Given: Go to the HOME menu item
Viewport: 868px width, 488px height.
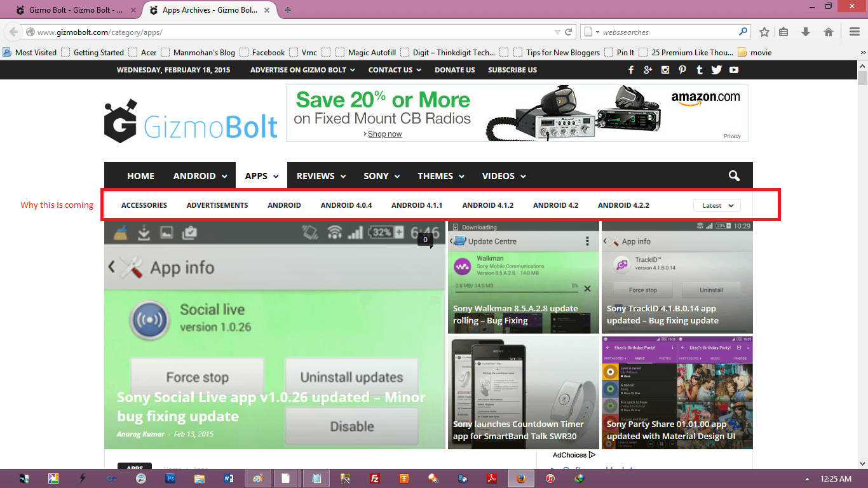Looking at the screenshot, I should click(140, 176).
